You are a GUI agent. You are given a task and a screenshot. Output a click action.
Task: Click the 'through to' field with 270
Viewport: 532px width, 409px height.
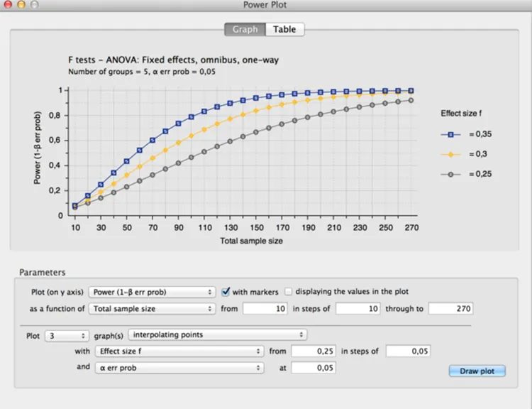click(450, 308)
